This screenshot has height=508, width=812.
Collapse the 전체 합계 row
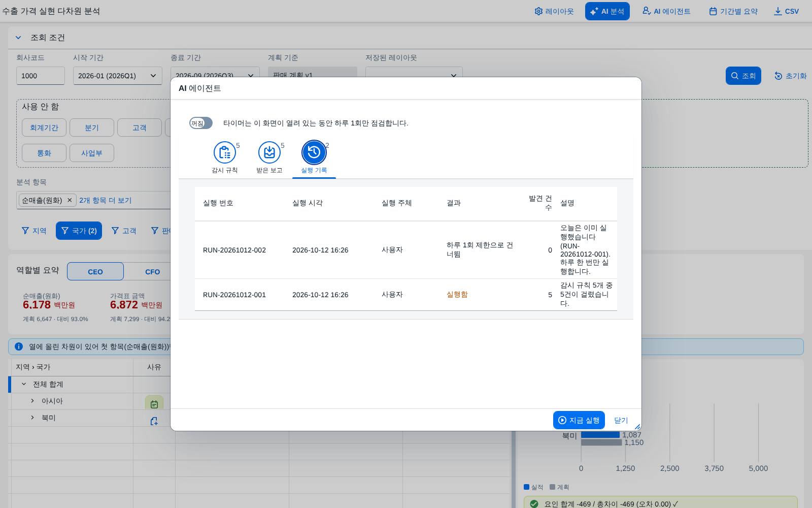click(23, 384)
